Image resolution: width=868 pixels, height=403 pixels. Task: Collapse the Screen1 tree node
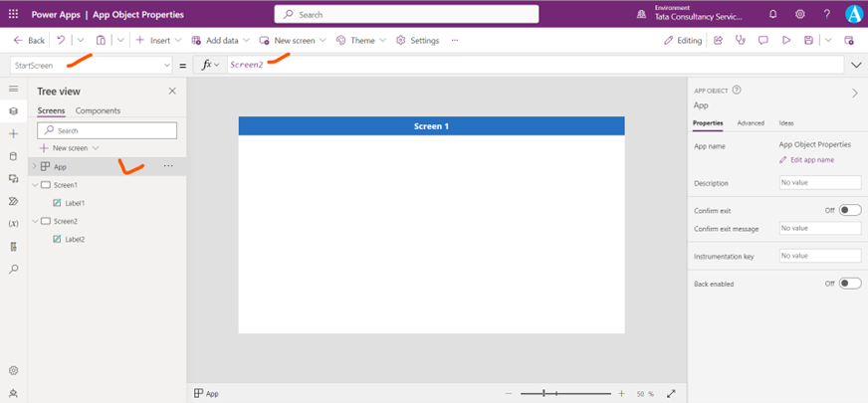click(35, 185)
